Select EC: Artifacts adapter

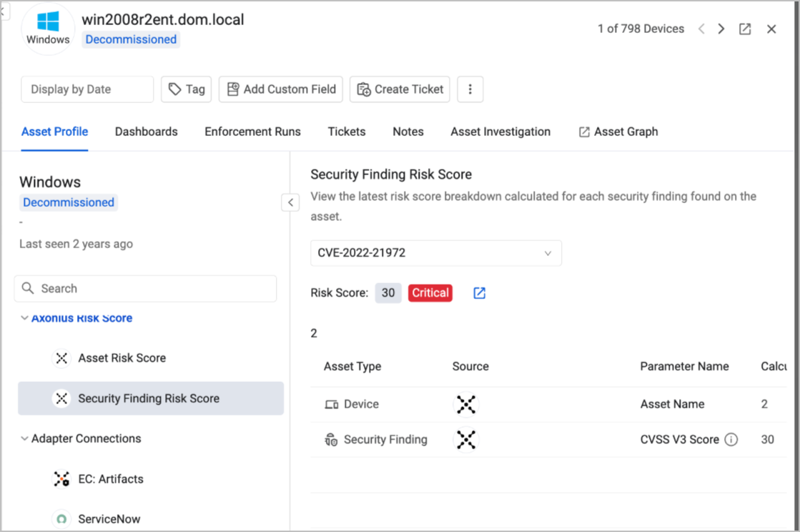111,479
